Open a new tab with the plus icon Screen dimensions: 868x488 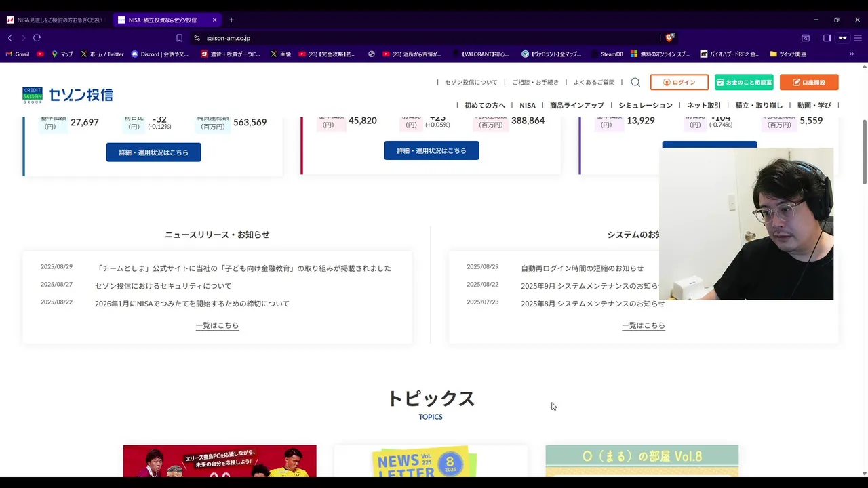pos(231,20)
